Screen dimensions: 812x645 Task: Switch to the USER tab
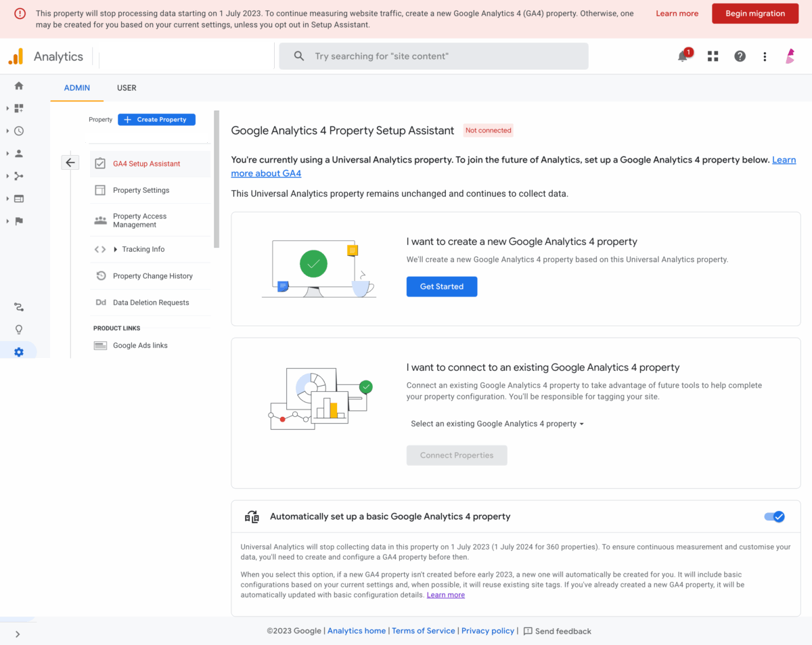click(127, 88)
